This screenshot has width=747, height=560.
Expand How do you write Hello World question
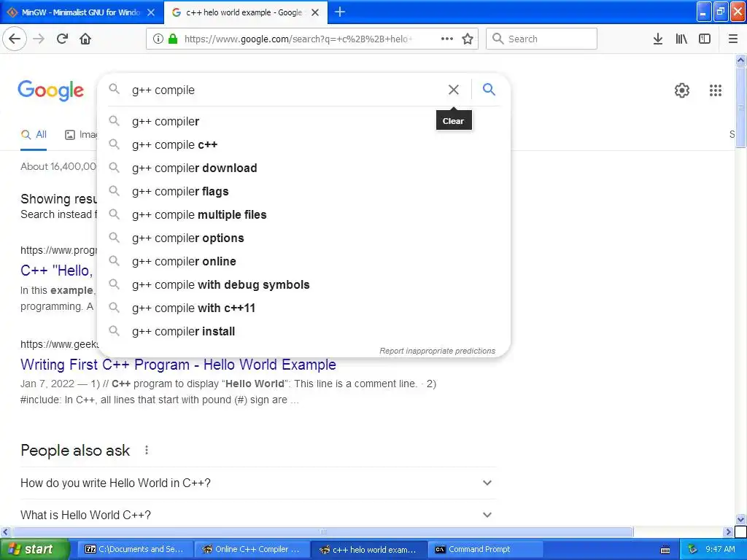tap(258, 483)
